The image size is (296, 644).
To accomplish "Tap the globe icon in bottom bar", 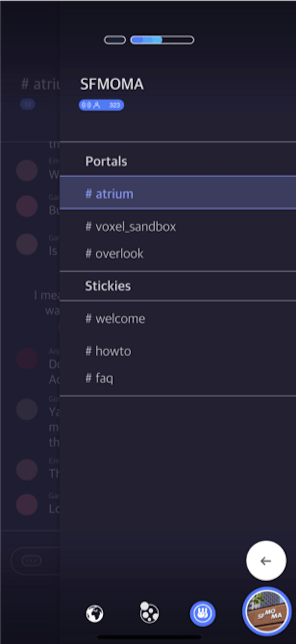I will [x=95, y=614].
